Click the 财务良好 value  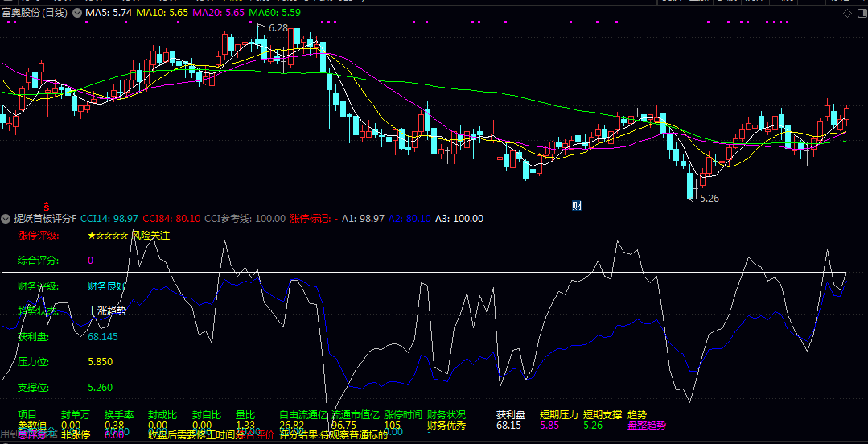click(107, 286)
